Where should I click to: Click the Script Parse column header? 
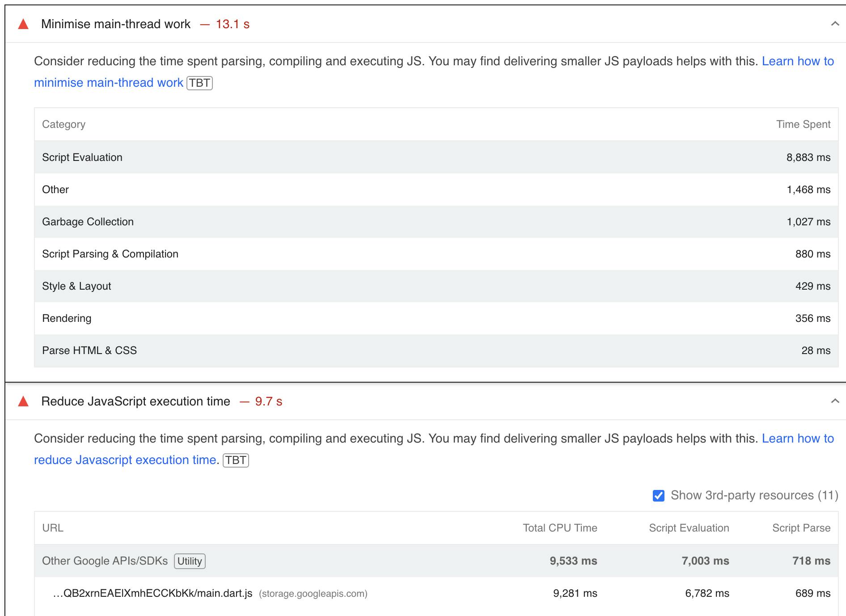(801, 528)
